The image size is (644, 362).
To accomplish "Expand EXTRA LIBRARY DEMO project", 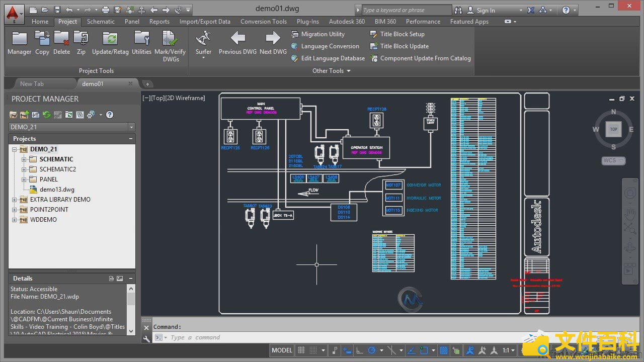I will coord(15,200).
